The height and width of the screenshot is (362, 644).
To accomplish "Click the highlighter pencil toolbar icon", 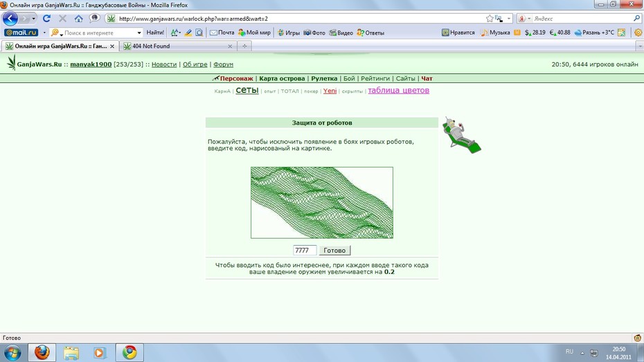I will pyautogui.click(x=188, y=33).
